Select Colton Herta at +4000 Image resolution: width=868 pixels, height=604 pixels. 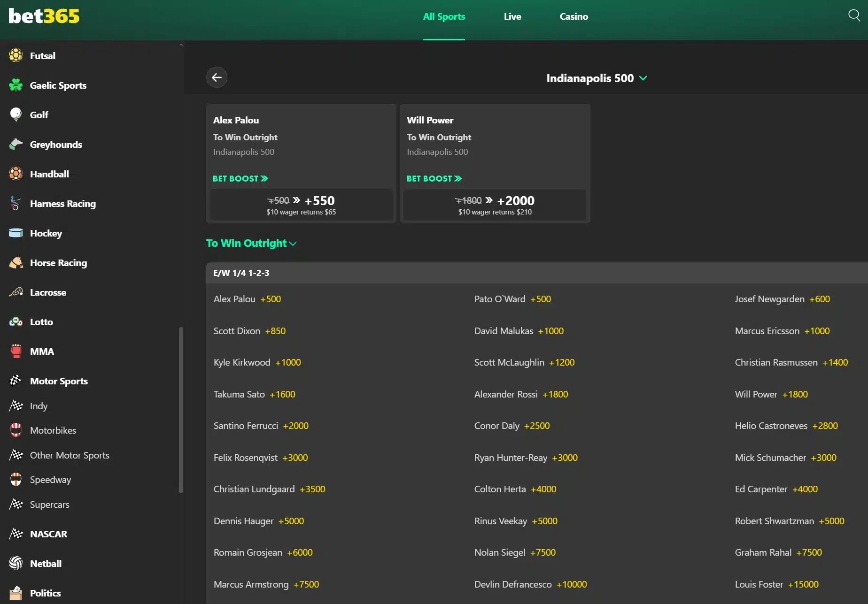point(515,489)
